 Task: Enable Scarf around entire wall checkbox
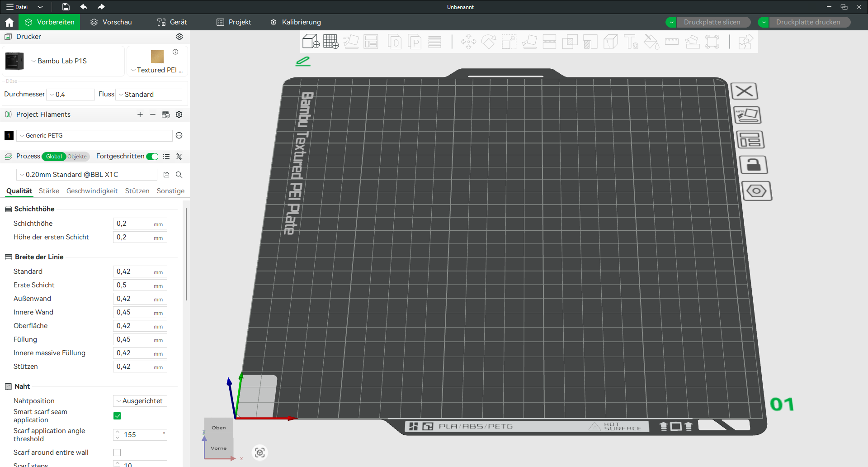117,453
